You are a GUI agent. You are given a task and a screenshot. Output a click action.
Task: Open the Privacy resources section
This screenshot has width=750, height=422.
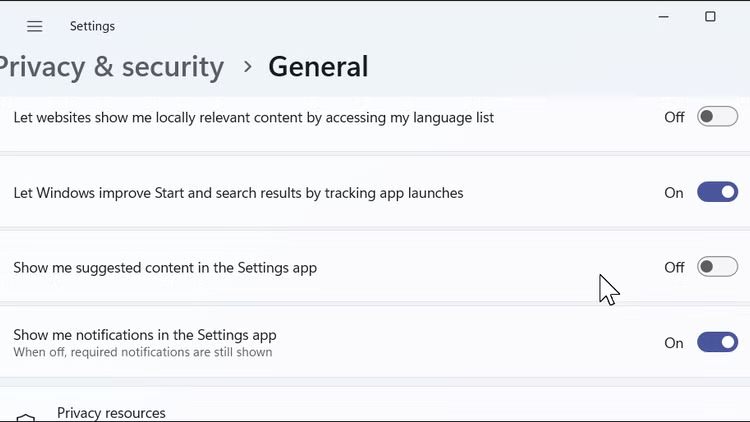point(111,413)
